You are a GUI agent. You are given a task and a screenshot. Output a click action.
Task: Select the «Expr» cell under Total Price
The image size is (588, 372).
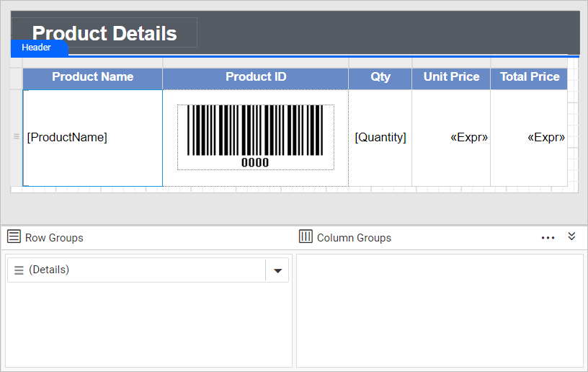click(x=529, y=138)
